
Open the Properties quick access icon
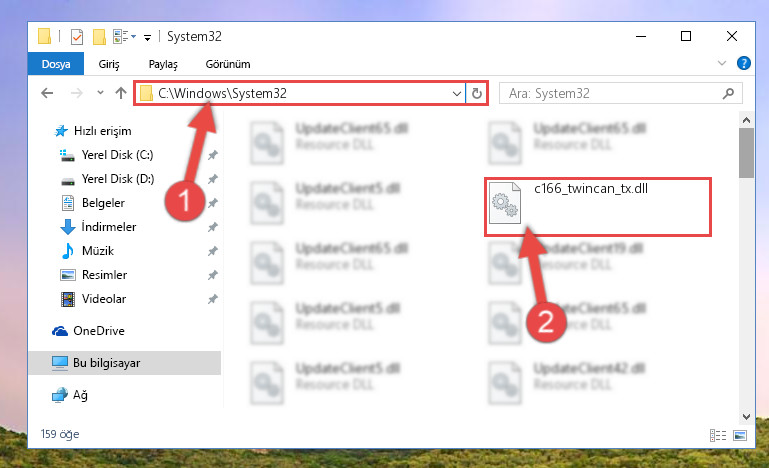tap(77, 37)
